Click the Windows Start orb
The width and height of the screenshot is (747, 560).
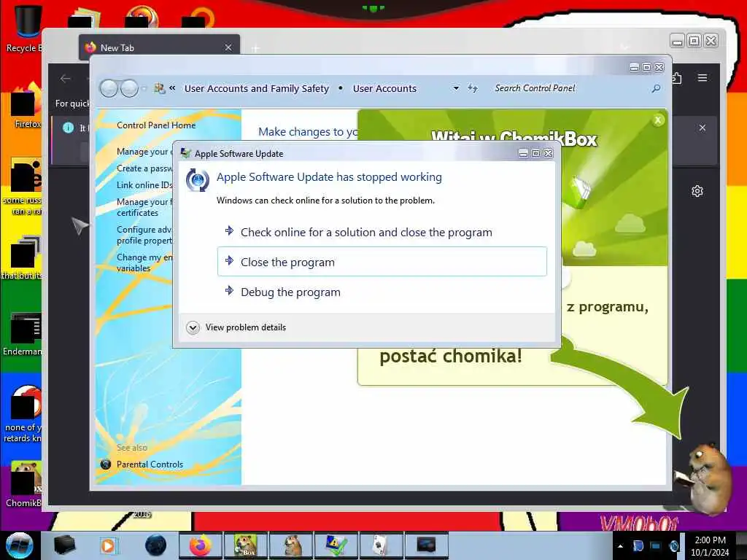coord(19,545)
